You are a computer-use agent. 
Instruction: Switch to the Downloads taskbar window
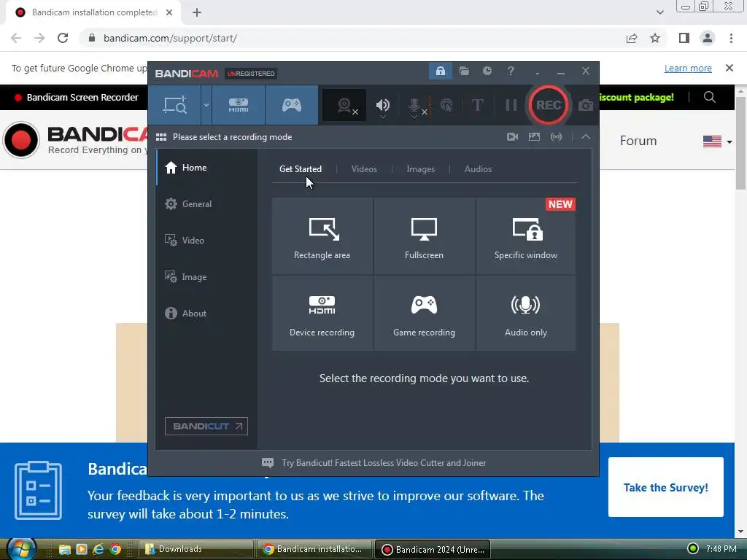[x=196, y=549]
